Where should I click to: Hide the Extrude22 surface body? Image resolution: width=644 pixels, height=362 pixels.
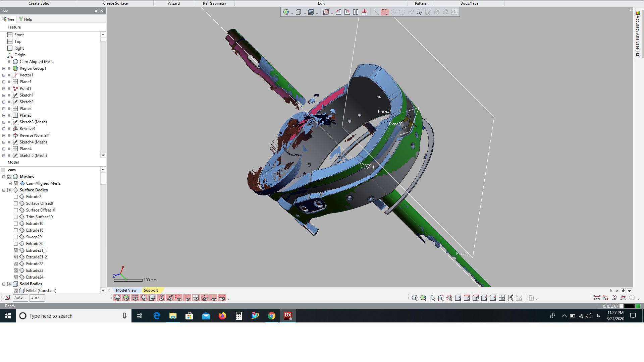(x=16, y=264)
